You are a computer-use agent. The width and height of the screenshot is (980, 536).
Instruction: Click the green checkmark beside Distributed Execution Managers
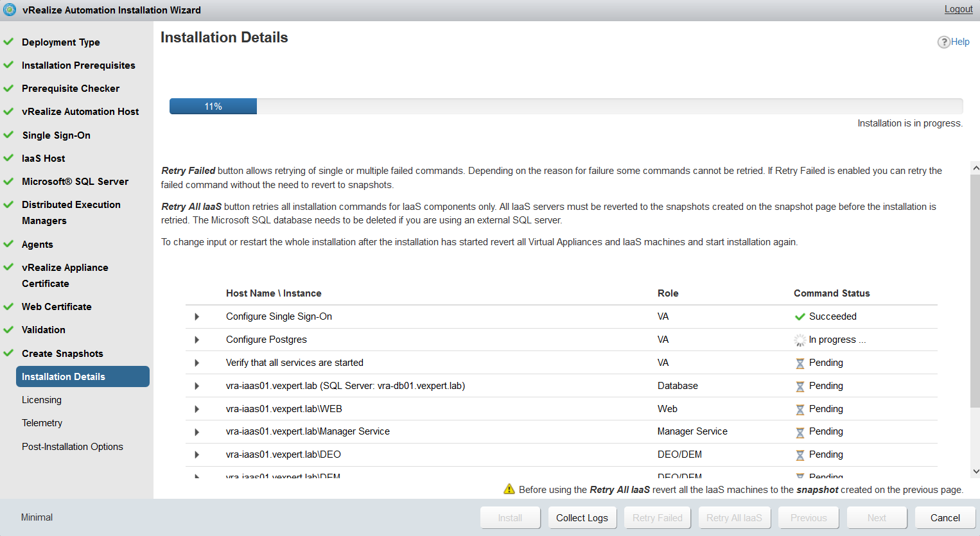(x=8, y=204)
